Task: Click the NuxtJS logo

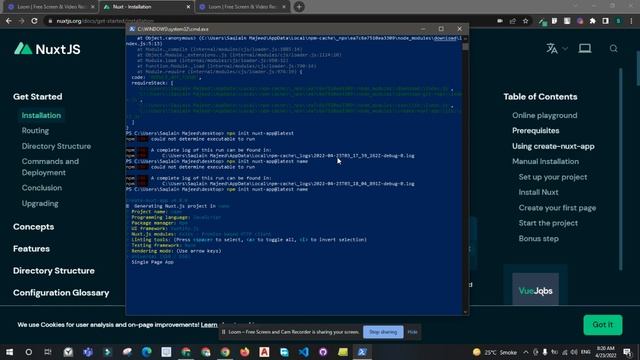Action: coord(47,49)
